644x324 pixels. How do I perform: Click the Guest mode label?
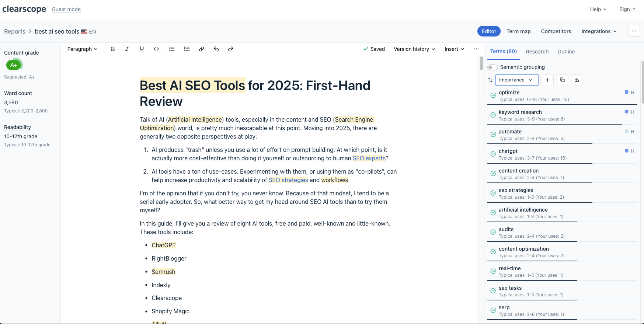pyautogui.click(x=66, y=9)
